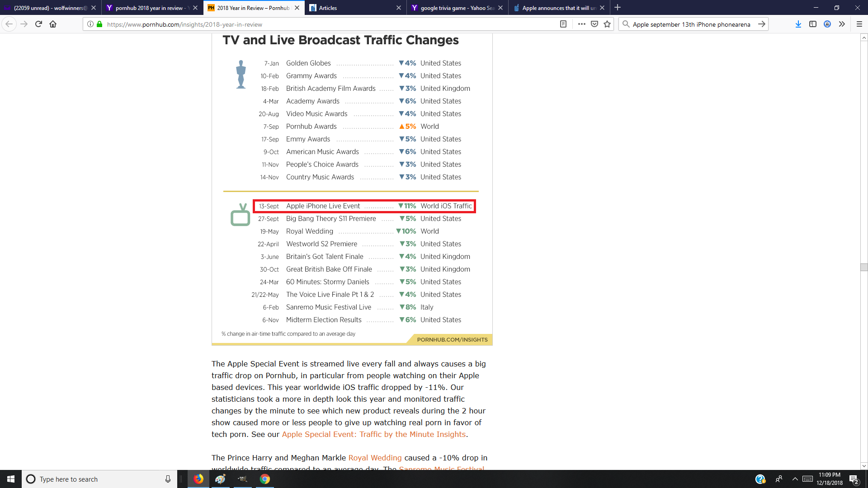Open Chrome from the taskbar
Screen dimensions: 868x488
[x=265, y=479]
